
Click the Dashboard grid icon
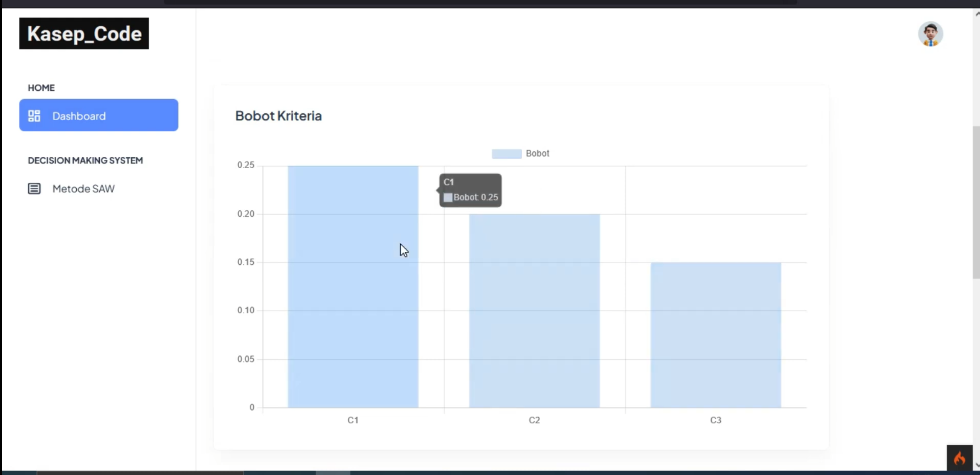(34, 116)
